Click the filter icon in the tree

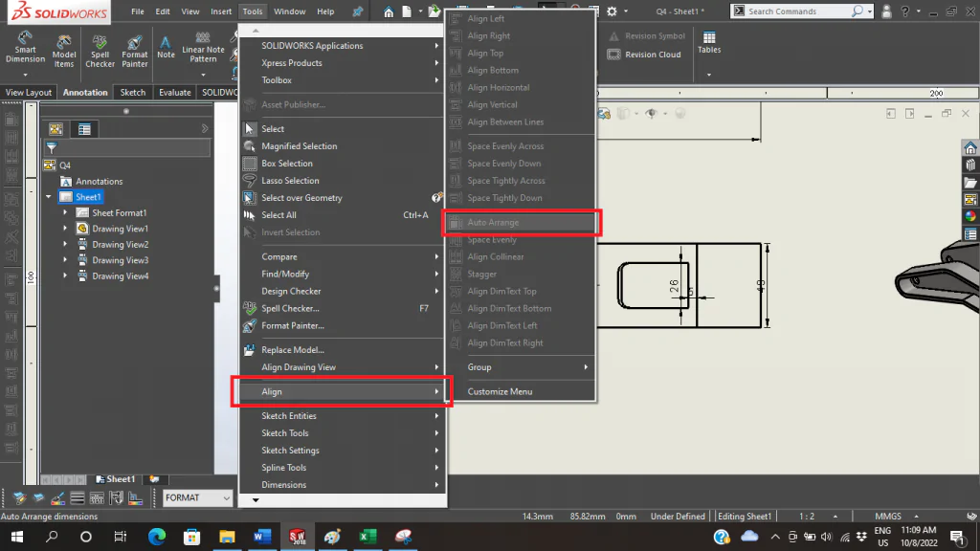pyautogui.click(x=52, y=148)
